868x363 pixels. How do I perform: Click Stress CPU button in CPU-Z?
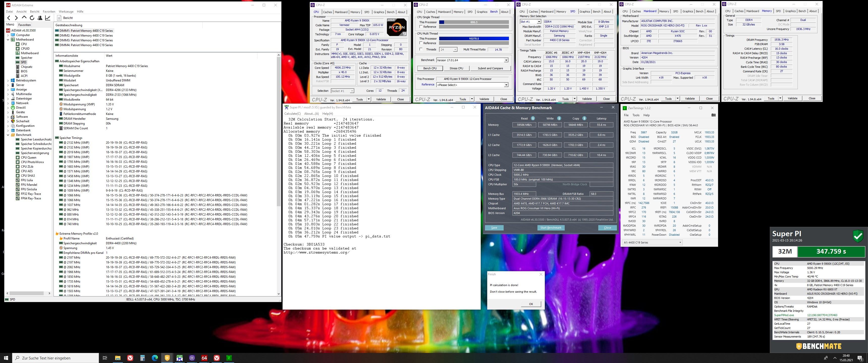click(x=456, y=68)
